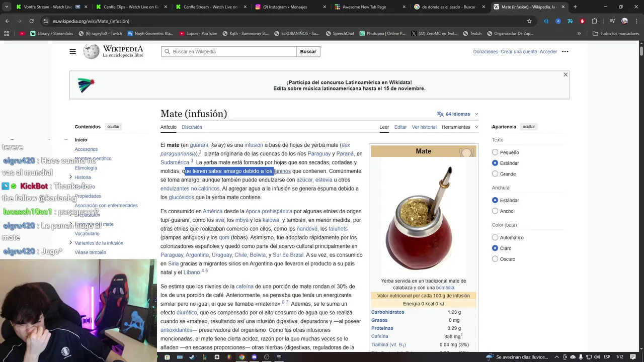This screenshot has height=362, width=644.
Task: Click the Cafeína nutrient link in infobox
Action: (380, 336)
